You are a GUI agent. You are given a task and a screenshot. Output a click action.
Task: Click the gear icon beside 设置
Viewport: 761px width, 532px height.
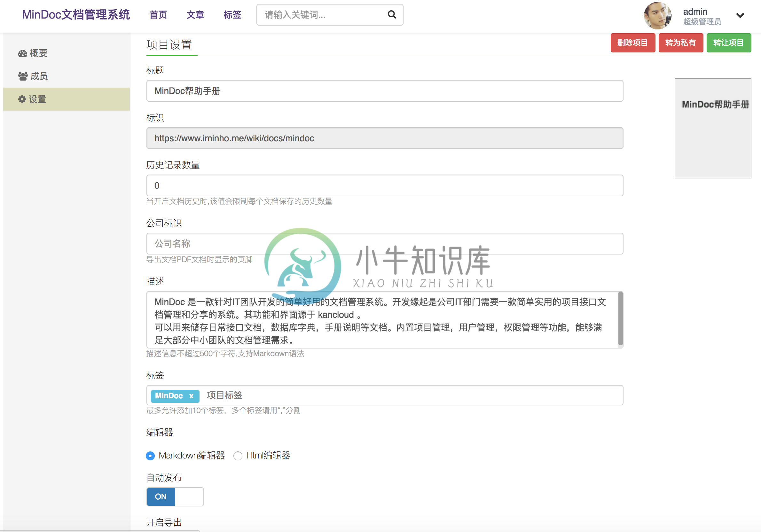coord(22,99)
